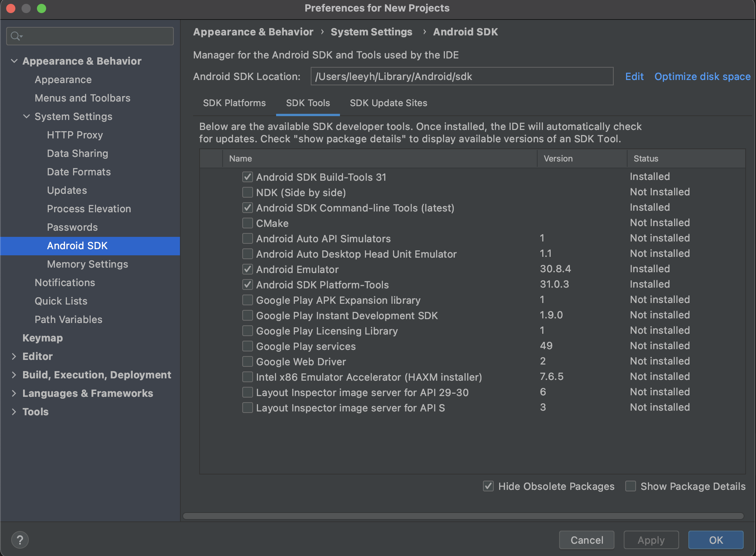Collapse the System Settings tree node
The image size is (756, 556).
(27, 117)
